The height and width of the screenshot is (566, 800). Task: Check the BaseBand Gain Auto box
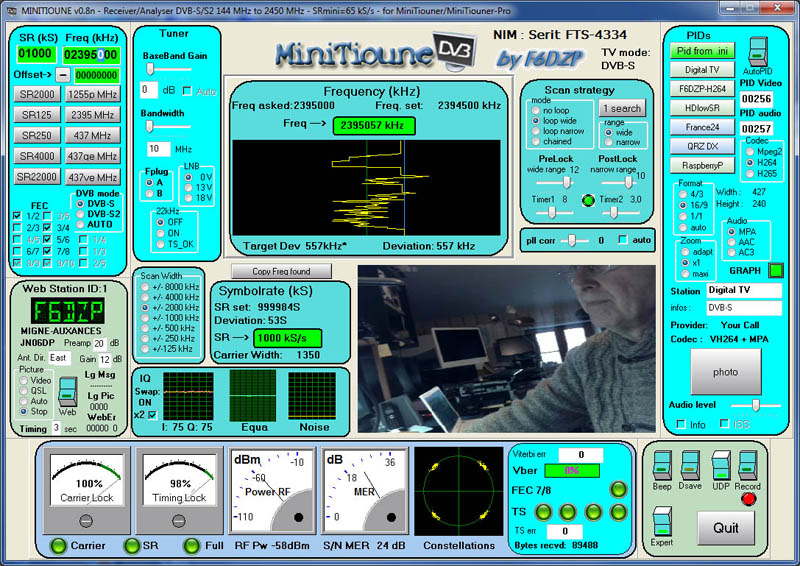pyautogui.click(x=187, y=91)
